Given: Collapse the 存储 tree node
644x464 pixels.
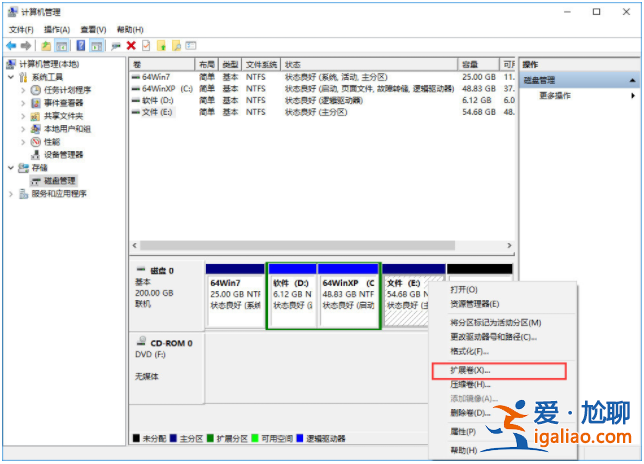Looking at the screenshot, I should coord(11,168).
